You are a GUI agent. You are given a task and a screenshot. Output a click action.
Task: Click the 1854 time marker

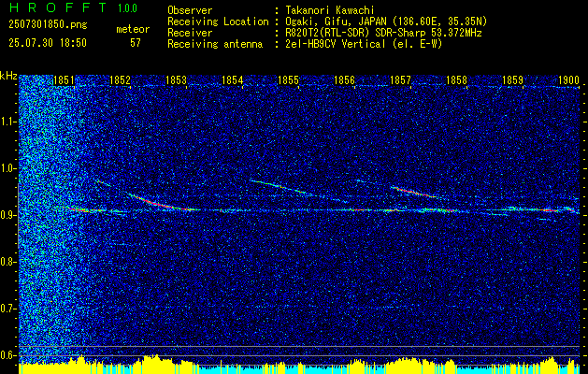pos(232,80)
